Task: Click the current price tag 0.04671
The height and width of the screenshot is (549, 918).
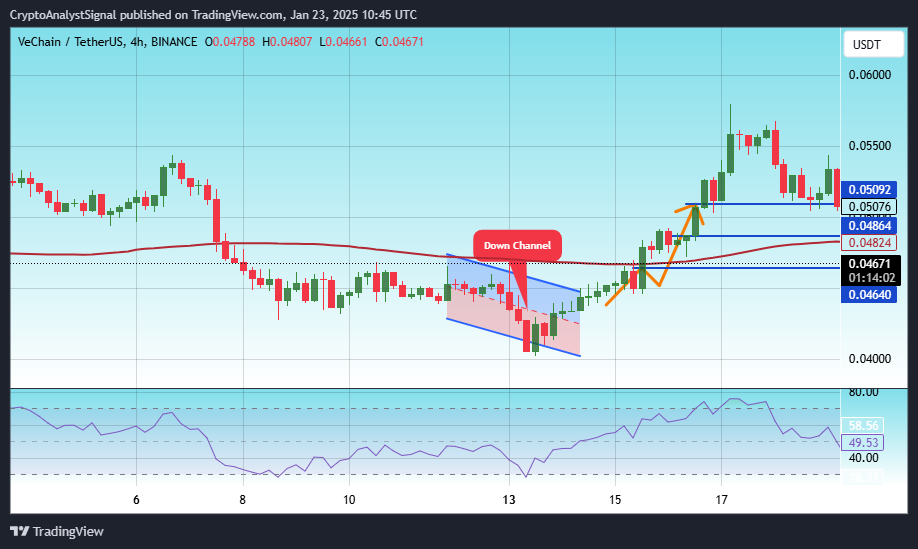Action: coord(869,264)
